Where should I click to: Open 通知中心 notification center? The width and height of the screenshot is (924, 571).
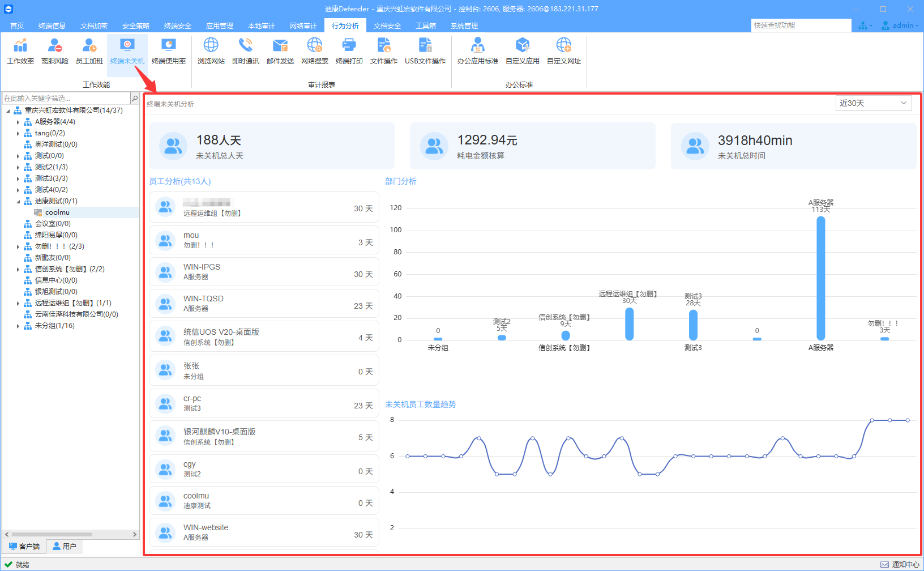click(900, 565)
